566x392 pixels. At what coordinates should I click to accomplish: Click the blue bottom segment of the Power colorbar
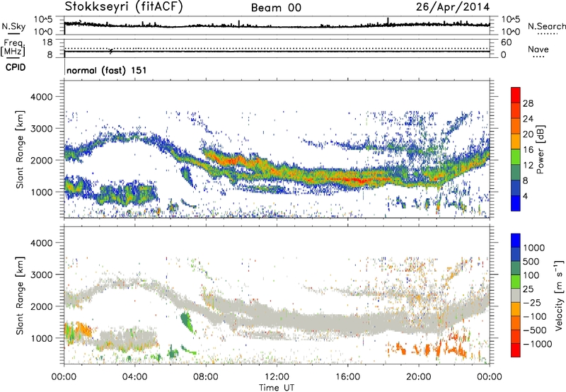[516, 204]
